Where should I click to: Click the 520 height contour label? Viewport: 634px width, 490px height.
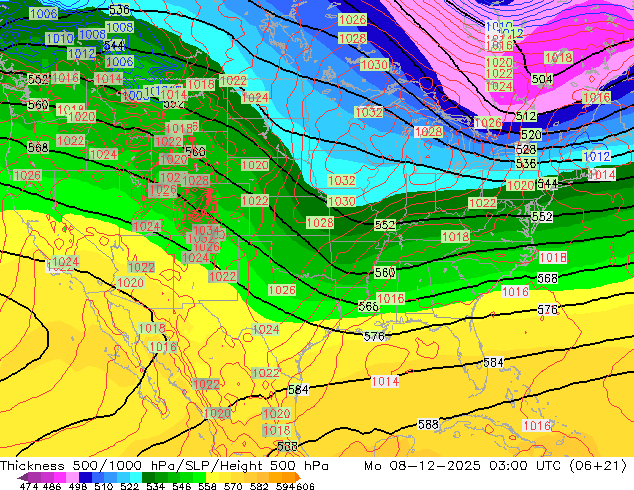(x=531, y=135)
